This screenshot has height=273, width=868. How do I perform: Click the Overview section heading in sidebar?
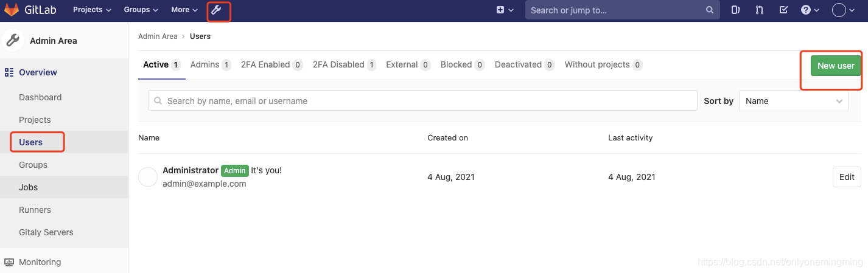[38, 72]
